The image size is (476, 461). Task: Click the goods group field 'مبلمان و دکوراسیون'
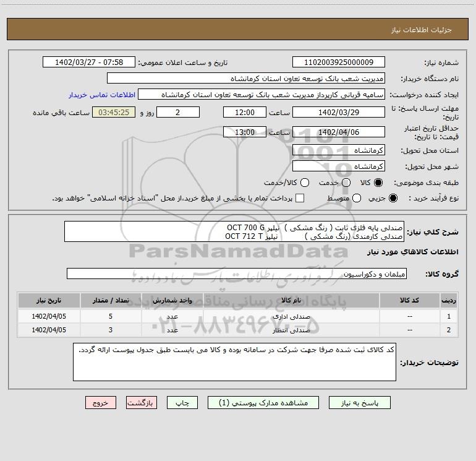tap(237, 274)
